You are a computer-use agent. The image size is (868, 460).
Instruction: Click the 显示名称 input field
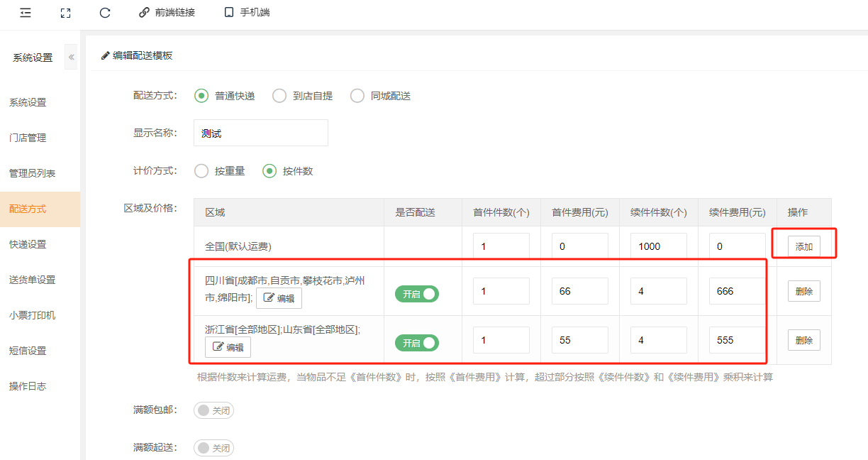tap(260, 133)
